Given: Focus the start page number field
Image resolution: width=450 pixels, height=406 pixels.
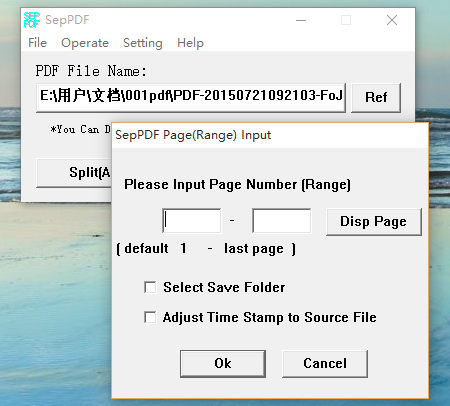Looking at the screenshot, I should click(192, 221).
